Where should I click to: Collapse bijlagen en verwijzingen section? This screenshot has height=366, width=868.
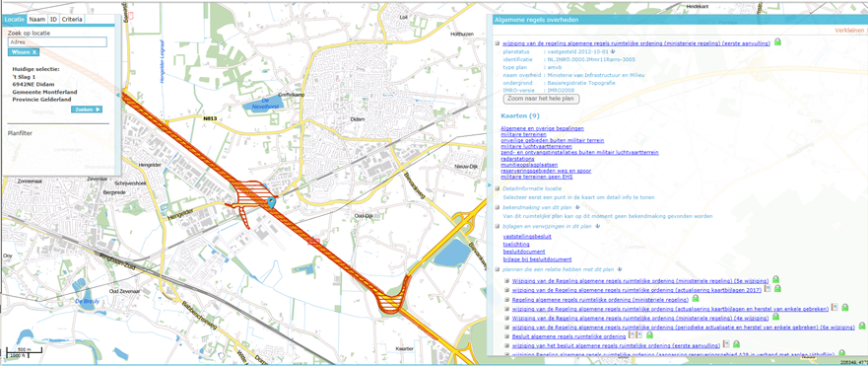(498, 226)
